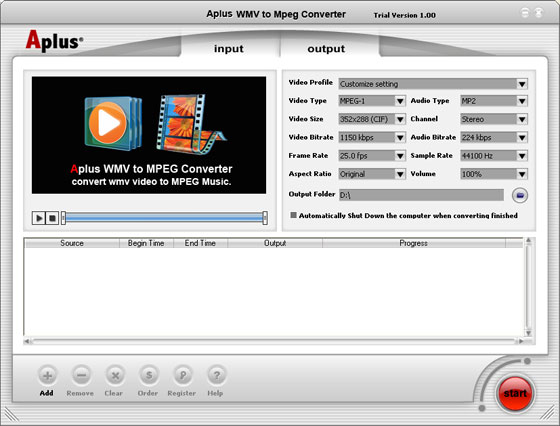This screenshot has width=560, height=426.
Task: Click the Add files plus icon
Action: 47,375
